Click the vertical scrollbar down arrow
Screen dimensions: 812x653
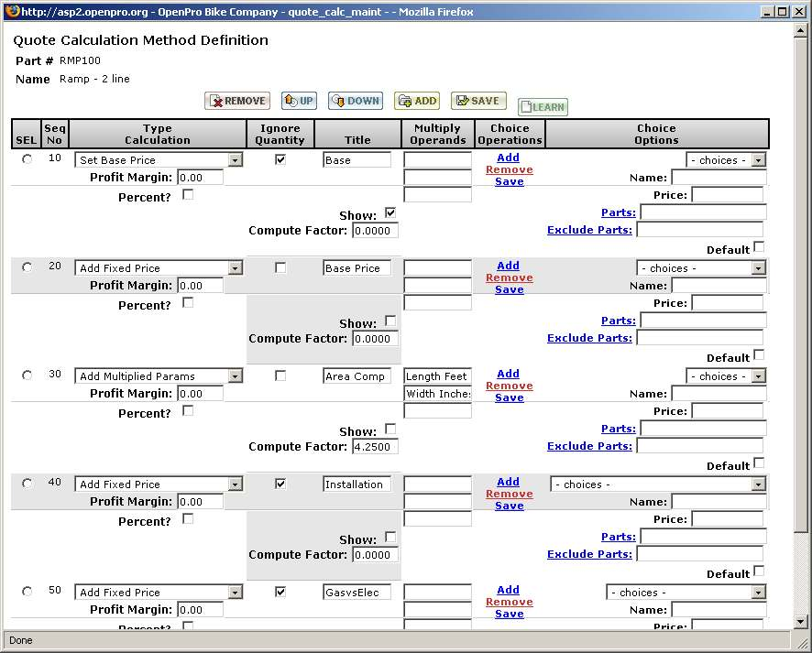click(x=802, y=622)
